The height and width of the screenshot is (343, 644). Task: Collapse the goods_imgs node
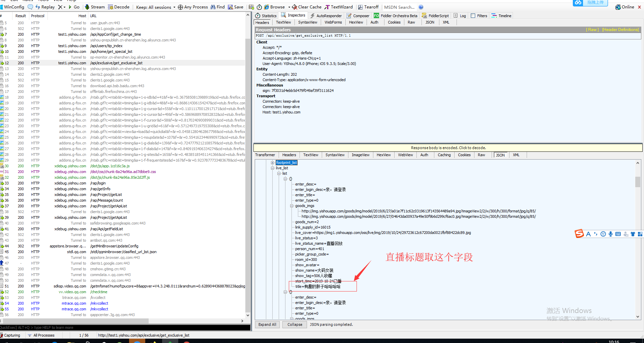click(292, 206)
